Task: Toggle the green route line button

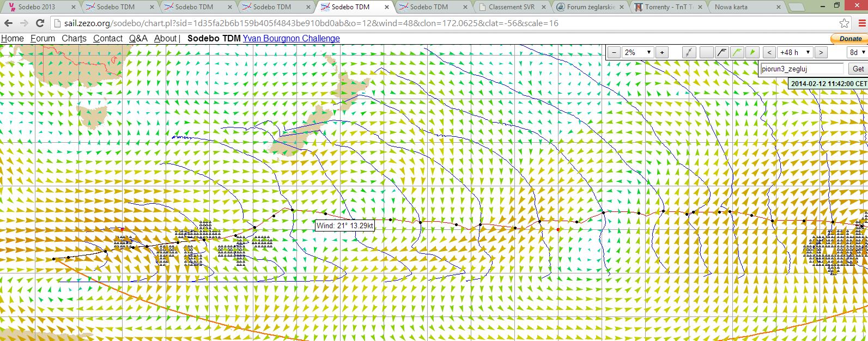Action: 737,52
